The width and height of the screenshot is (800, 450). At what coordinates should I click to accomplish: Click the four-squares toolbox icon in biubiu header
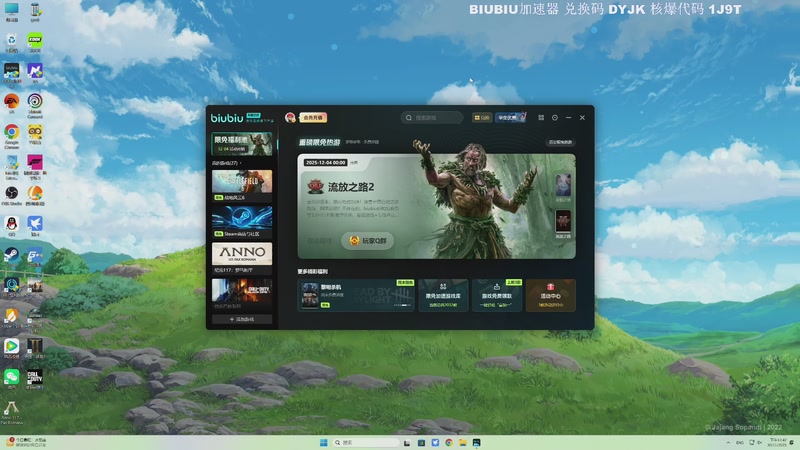click(541, 117)
